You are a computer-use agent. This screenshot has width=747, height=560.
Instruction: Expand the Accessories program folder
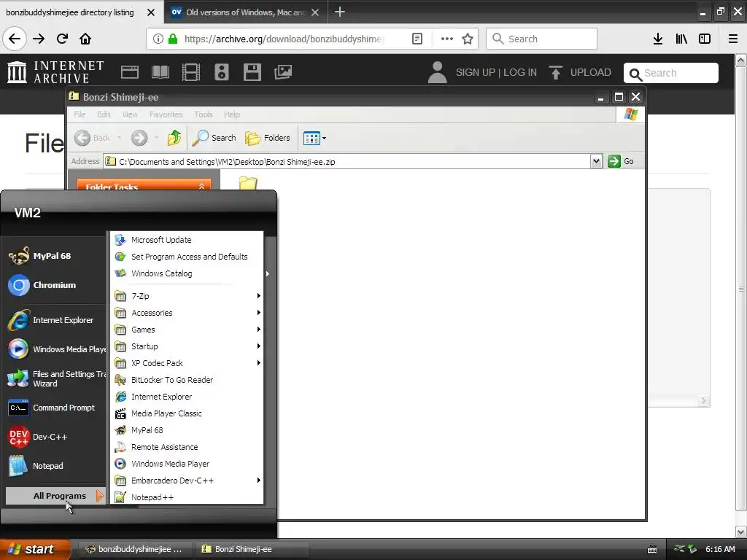point(187,313)
